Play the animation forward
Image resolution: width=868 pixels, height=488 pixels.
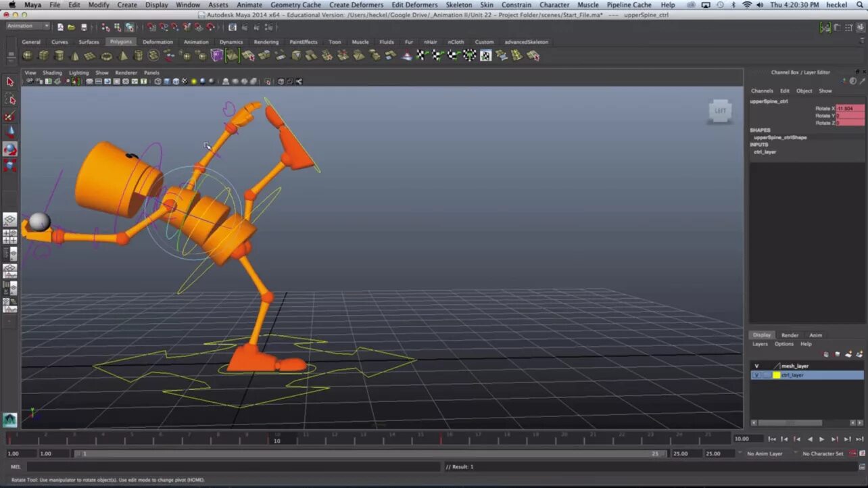pos(822,439)
